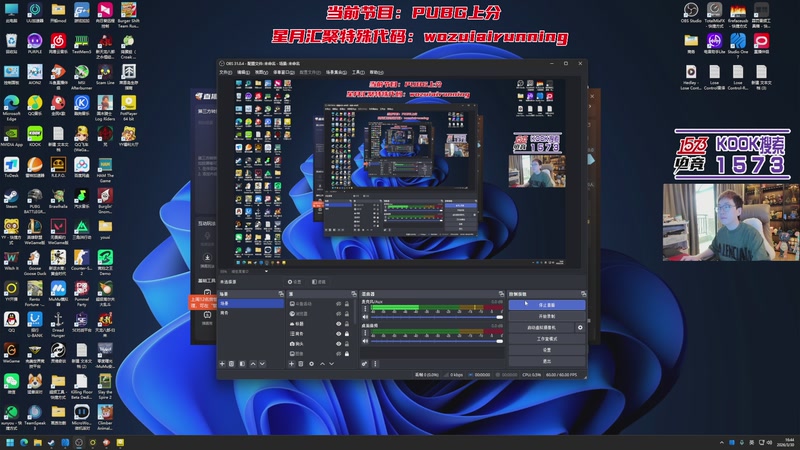
Task: Open KOOK desktop shortcut
Action: click(35, 137)
